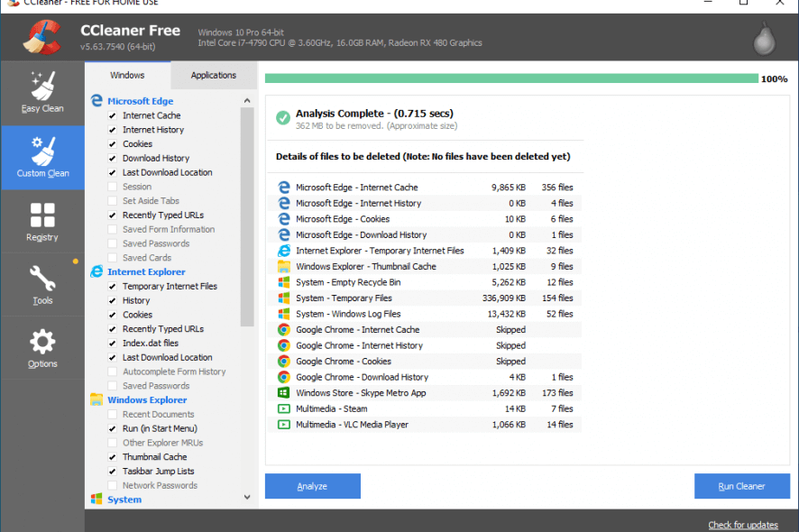Select Custom Clean in the sidebar

coord(42,158)
